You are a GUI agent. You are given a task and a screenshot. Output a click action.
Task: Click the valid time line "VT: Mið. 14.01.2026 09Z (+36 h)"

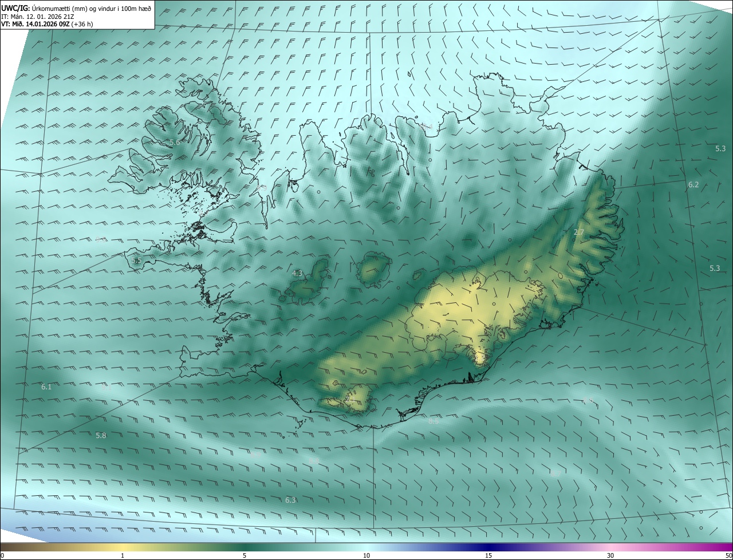(x=47, y=24)
